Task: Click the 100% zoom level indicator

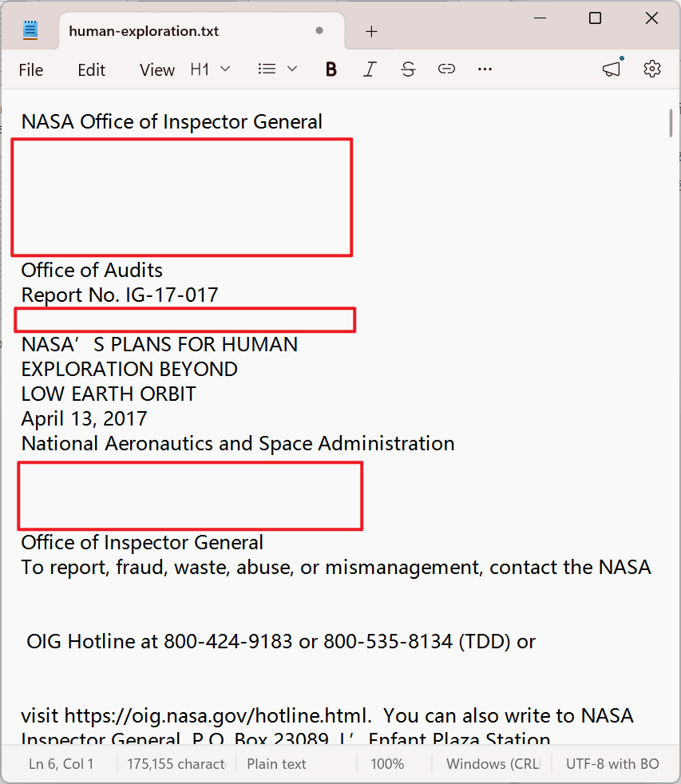Action: tap(387, 764)
